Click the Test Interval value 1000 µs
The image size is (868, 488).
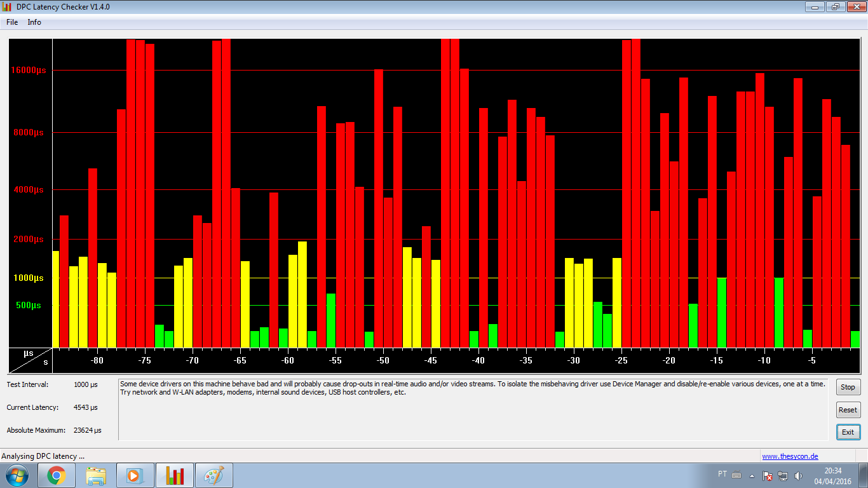coord(86,384)
